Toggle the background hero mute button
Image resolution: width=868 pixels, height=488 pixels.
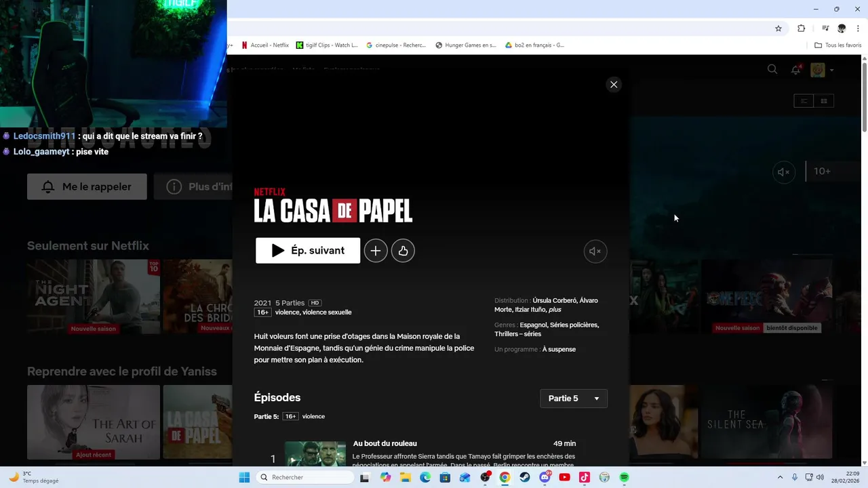click(x=784, y=172)
